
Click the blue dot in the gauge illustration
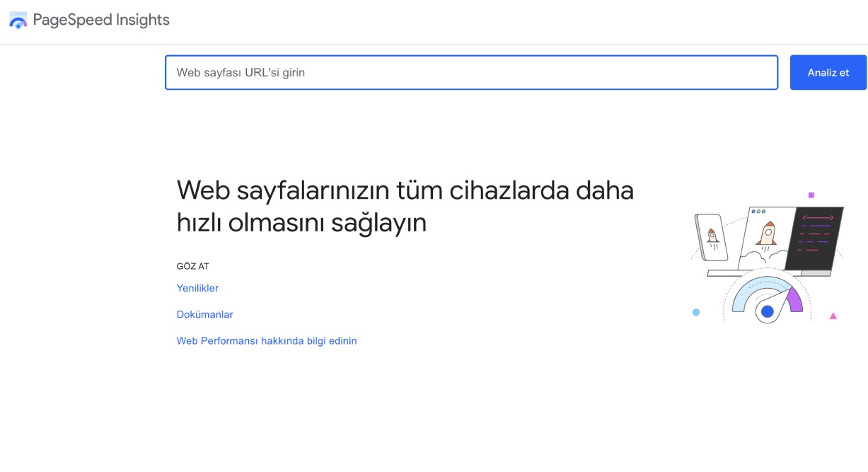click(x=768, y=312)
